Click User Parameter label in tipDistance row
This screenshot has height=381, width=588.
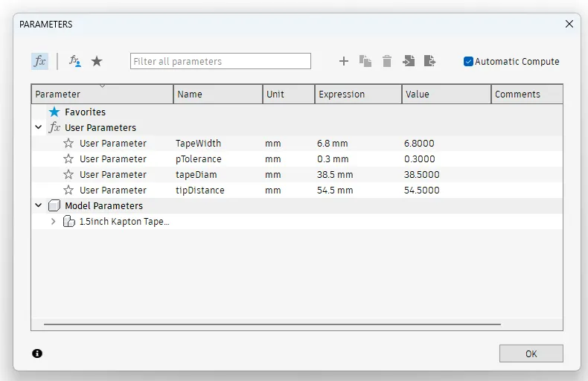[113, 190]
